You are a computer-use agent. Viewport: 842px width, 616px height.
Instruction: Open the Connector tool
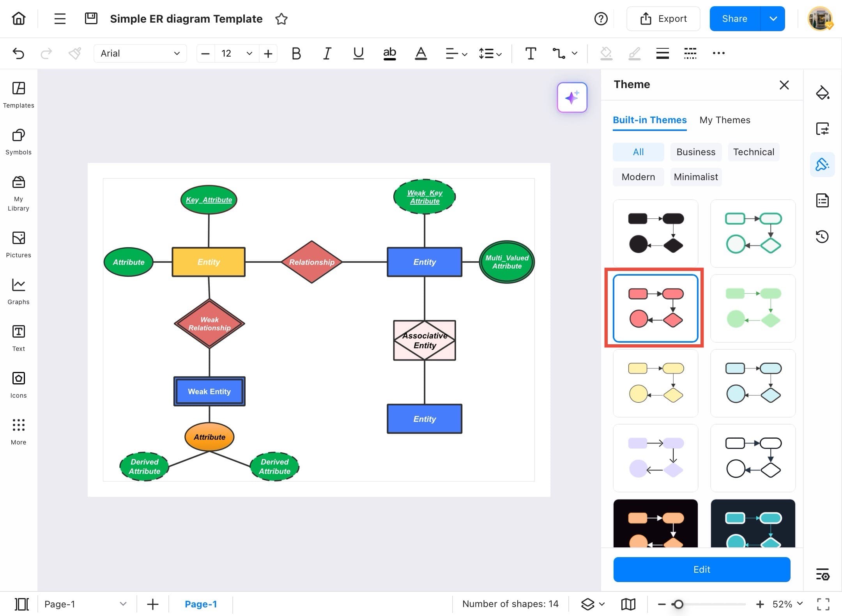click(x=559, y=53)
